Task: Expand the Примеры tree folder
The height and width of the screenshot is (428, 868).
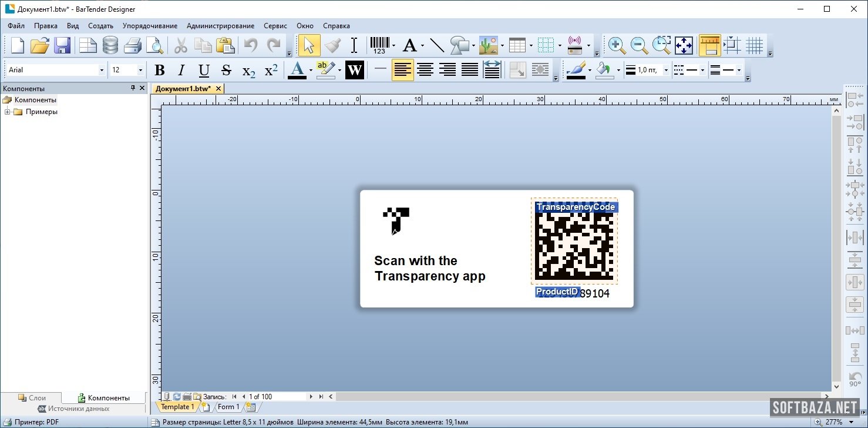Action: point(7,112)
